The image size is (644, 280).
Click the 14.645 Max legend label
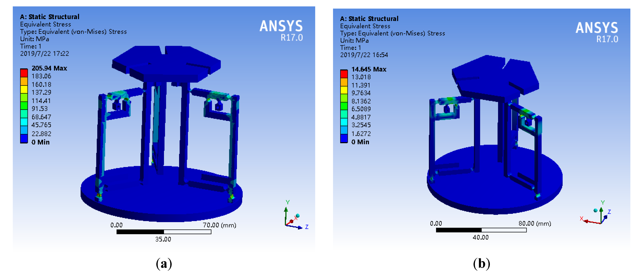pyautogui.click(x=369, y=69)
